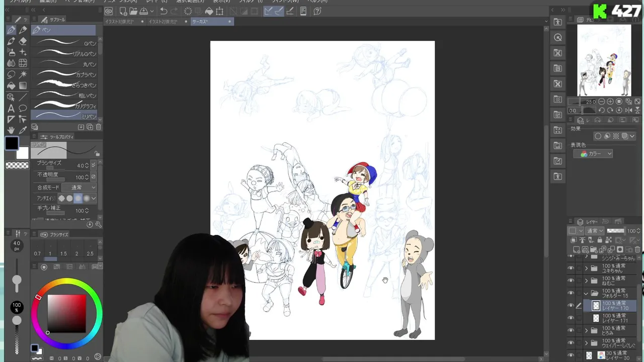Select the Pencil tool
Viewport: 644px width, 362px height.
click(23, 30)
